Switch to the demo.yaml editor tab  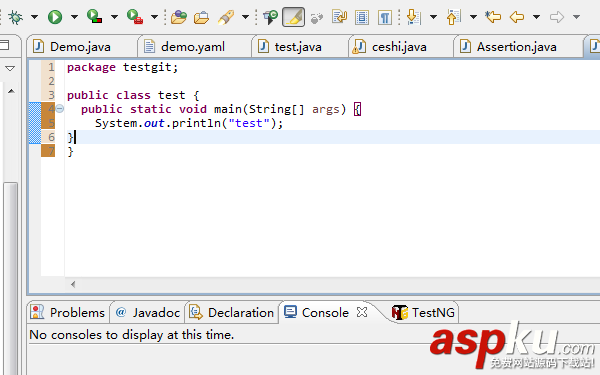[x=193, y=47]
